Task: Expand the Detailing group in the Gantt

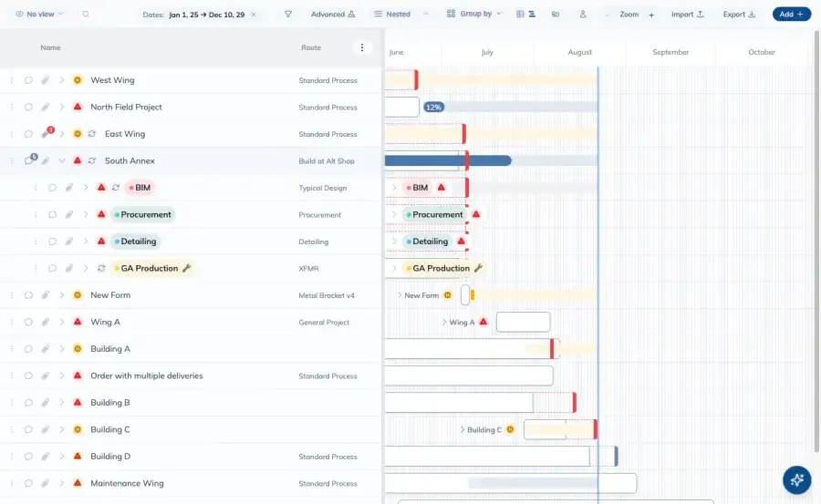Action: click(x=394, y=242)
